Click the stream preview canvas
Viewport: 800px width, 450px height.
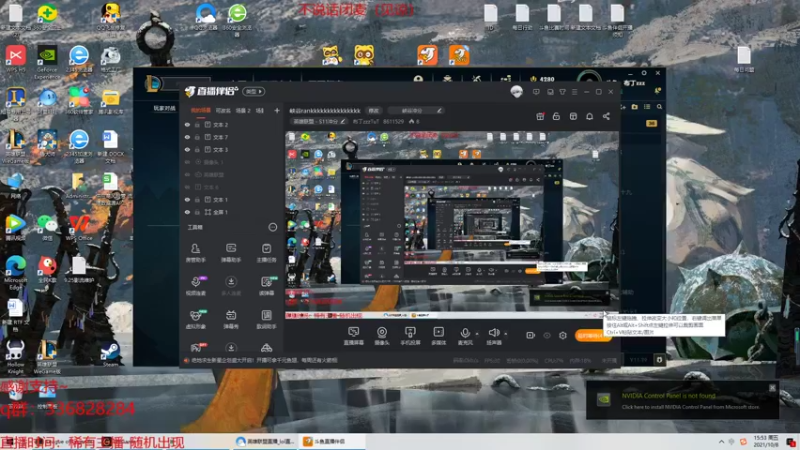pyautogui.click(x=452, y=225)
